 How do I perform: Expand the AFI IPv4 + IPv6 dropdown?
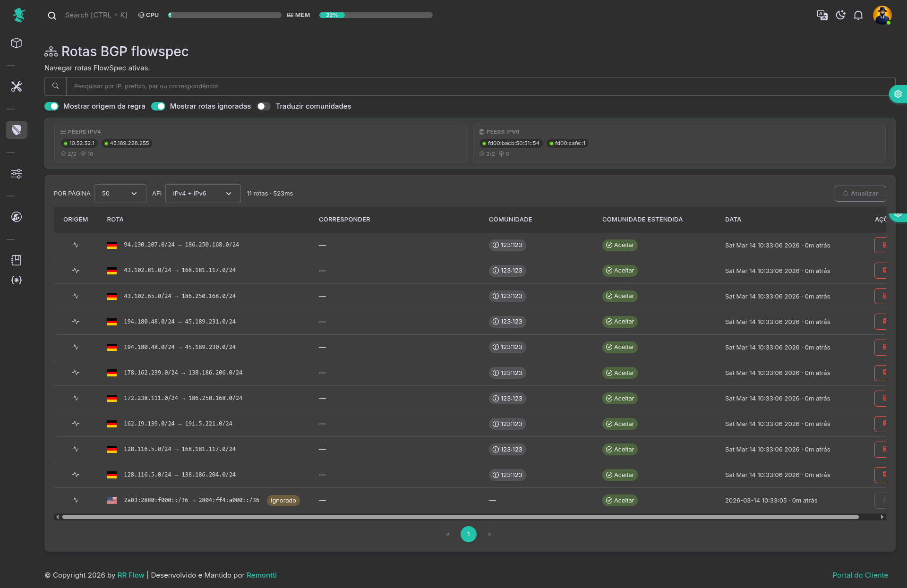203,194
